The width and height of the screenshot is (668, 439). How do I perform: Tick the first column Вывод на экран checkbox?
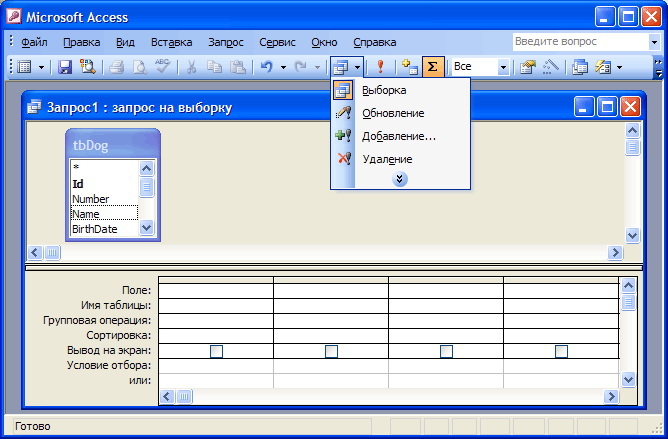point(216,352)
